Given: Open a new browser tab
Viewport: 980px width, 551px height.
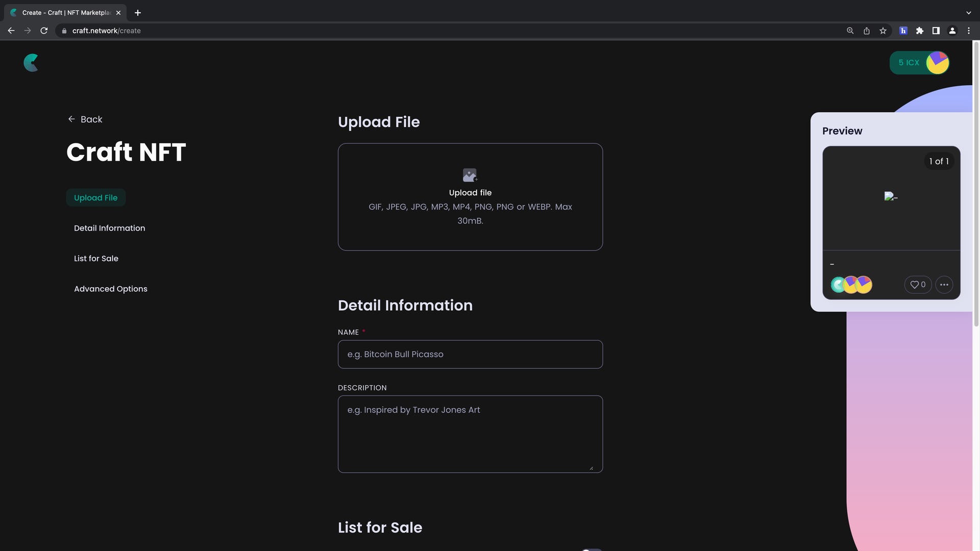Looking at the screenshot, I should click(137, 13).
